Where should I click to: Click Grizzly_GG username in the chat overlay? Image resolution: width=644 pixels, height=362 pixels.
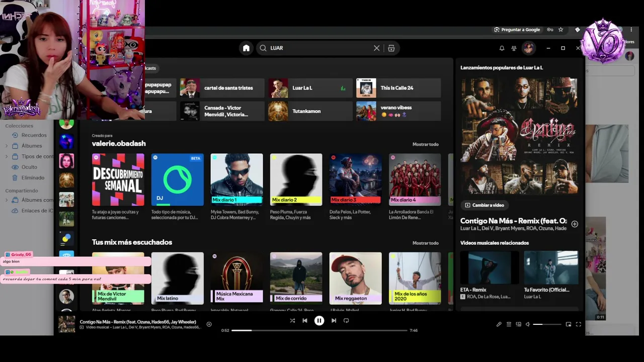point(21,255)
